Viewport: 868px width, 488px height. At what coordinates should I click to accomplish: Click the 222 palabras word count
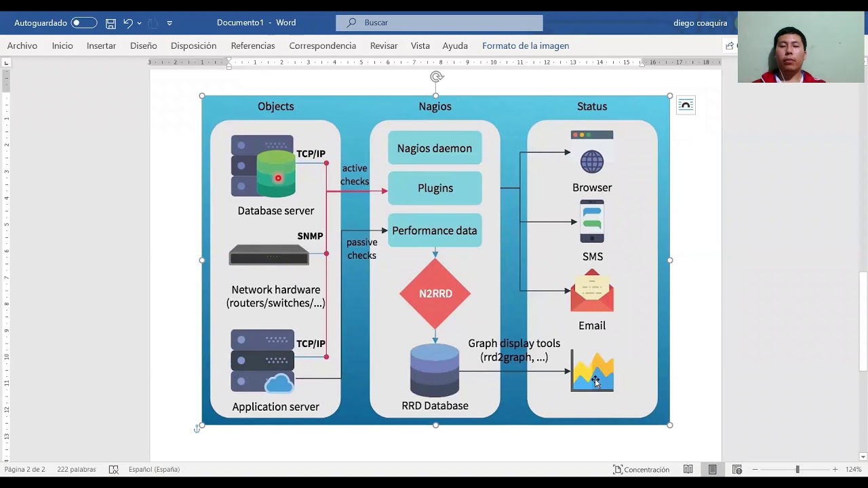(77, 469)
